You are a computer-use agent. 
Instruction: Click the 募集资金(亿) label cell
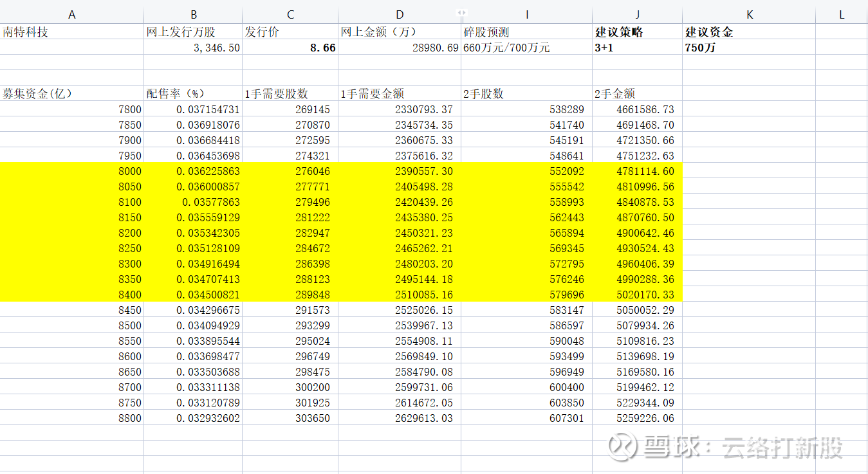click(x=72, y=93)
